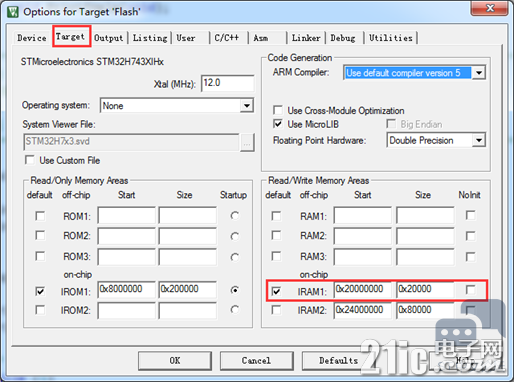Viewport: 514px width, 382px height.
Task: Enable Use Cross-Module Optimization
Action: click(x=277, y=110)
